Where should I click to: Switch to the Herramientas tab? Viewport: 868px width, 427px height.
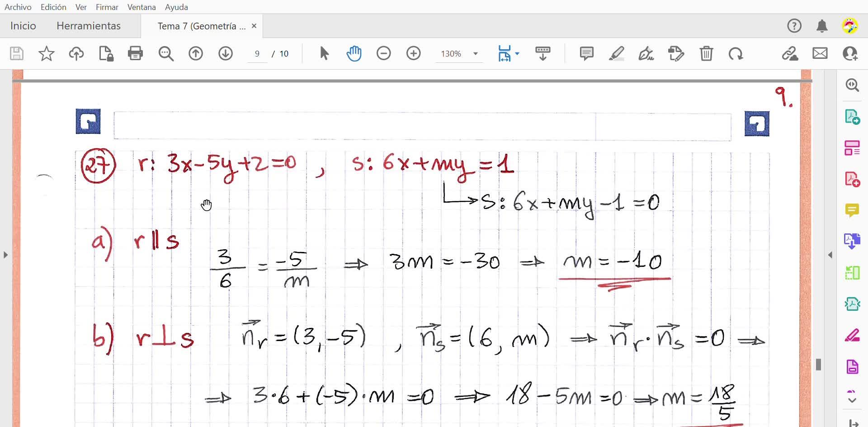coord(89,26)
